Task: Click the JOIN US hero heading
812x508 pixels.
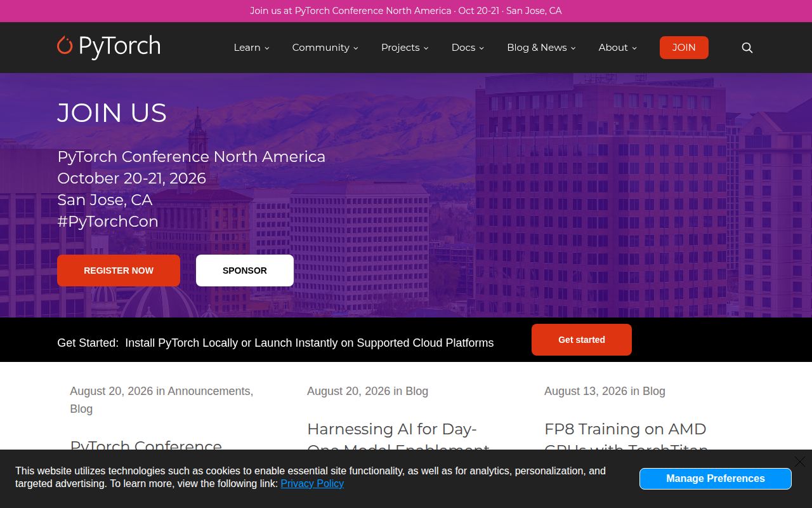Action: [112, 113]
